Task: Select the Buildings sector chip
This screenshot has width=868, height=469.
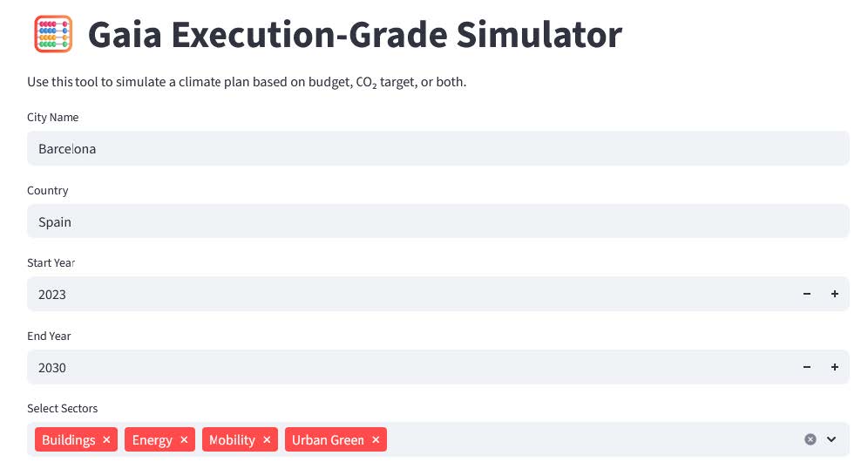Action: click(x=68, y=440)
